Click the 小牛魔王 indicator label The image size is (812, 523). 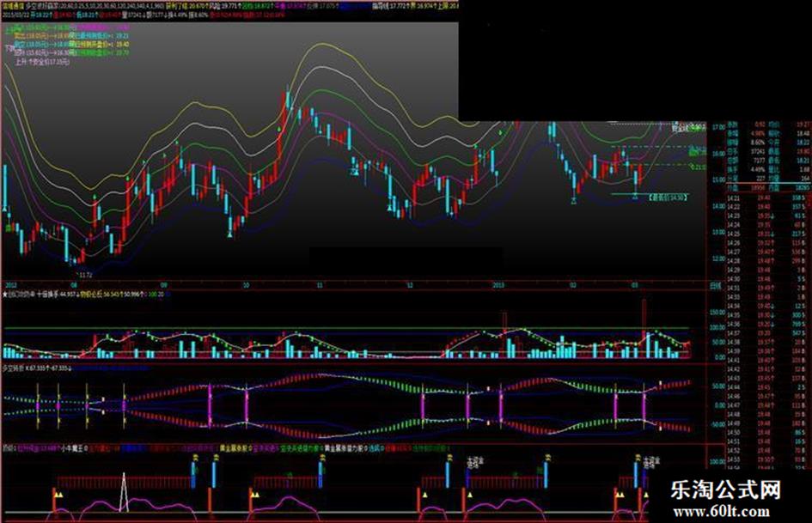[x=71, y=448]
